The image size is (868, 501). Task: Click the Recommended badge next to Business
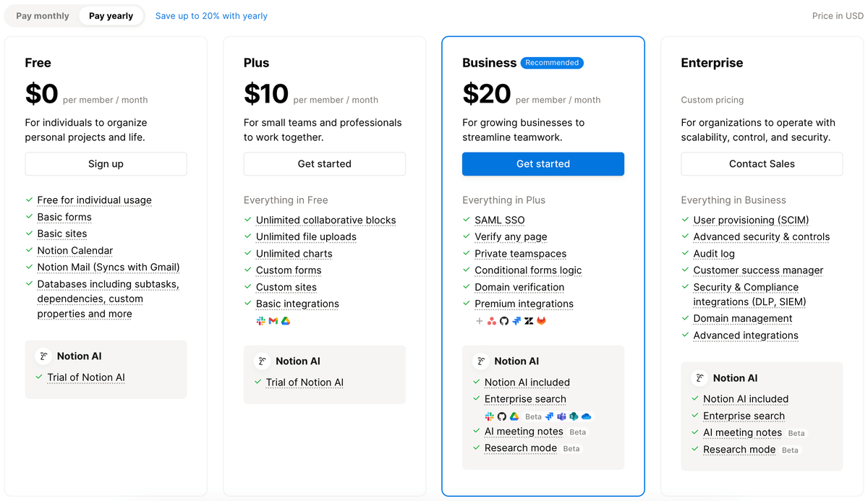coord(552,63)
